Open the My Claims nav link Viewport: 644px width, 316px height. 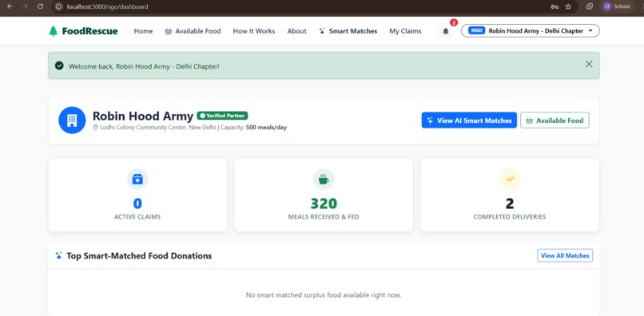coord(405,31)
